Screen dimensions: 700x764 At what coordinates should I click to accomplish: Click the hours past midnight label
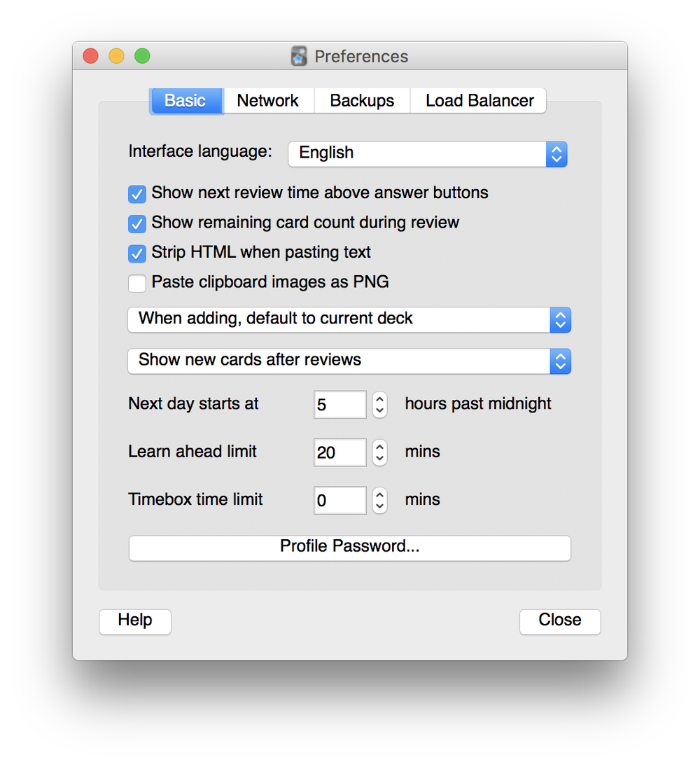[x=478, y=404]
